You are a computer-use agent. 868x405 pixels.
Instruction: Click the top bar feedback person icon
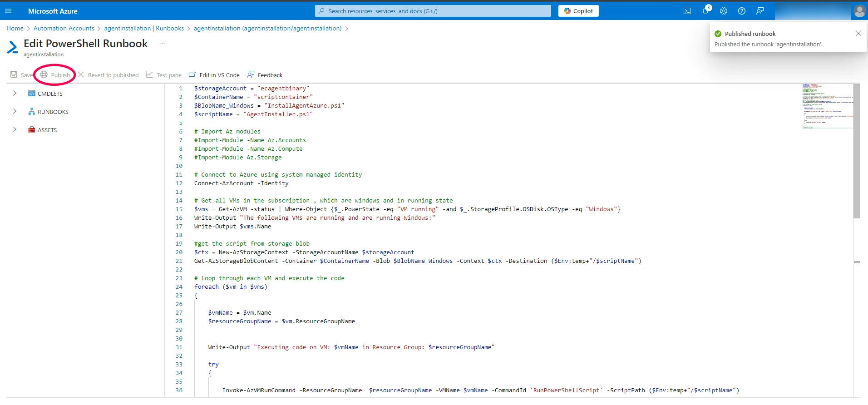760,11
